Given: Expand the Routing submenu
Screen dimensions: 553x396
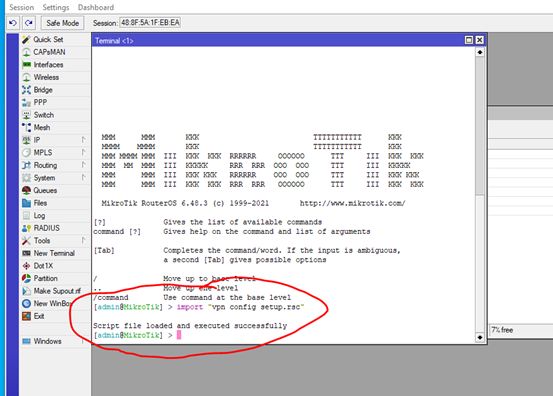Looking at the screenshot, I should pyautogui.click(x=55, y=165).
